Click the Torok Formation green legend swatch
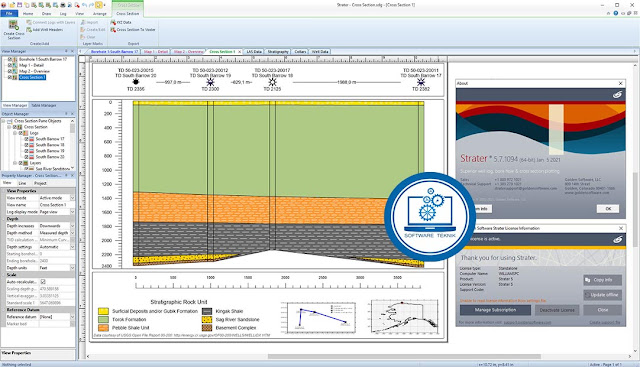This screenshot has height=367, width=640. (103, 320)
